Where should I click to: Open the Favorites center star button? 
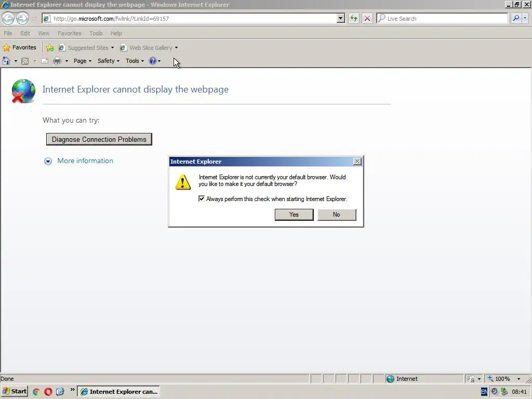(x=19, y=47)
